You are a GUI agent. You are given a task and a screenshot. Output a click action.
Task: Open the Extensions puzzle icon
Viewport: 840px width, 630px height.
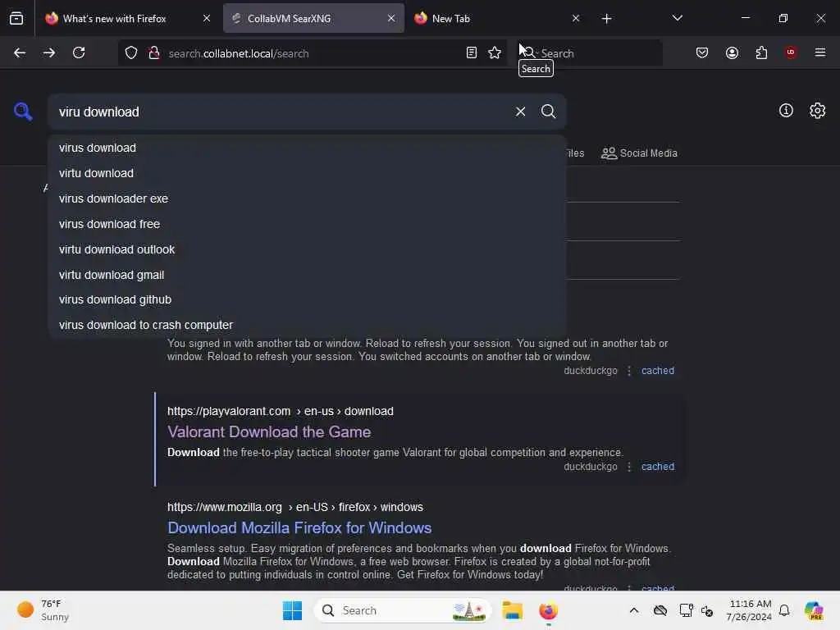(x=761, y=52)
